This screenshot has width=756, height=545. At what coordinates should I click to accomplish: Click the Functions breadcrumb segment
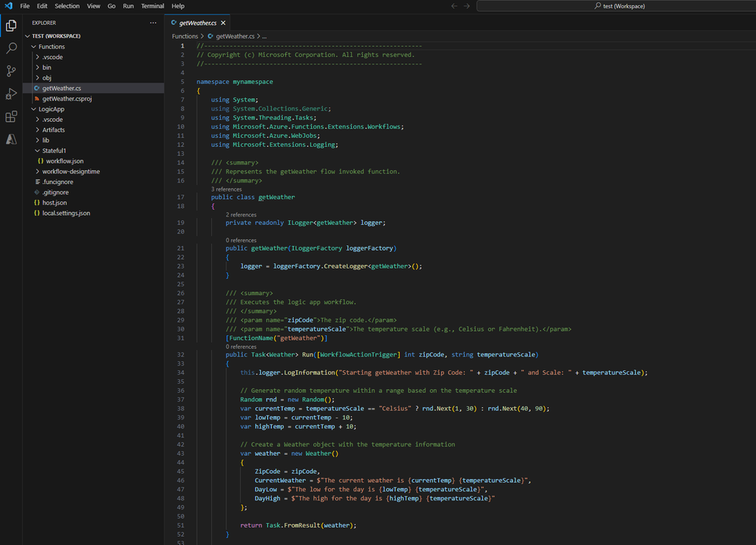tap(185, 36)
